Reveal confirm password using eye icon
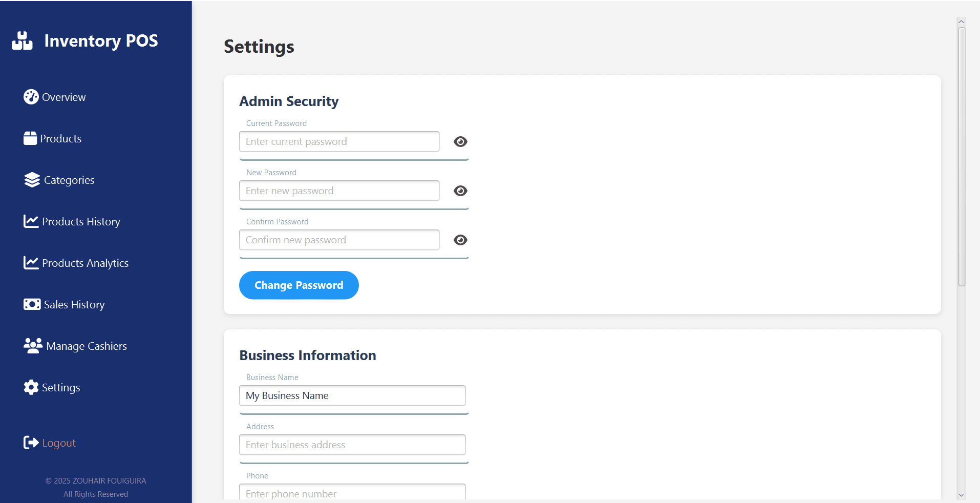 coord(460,240)
